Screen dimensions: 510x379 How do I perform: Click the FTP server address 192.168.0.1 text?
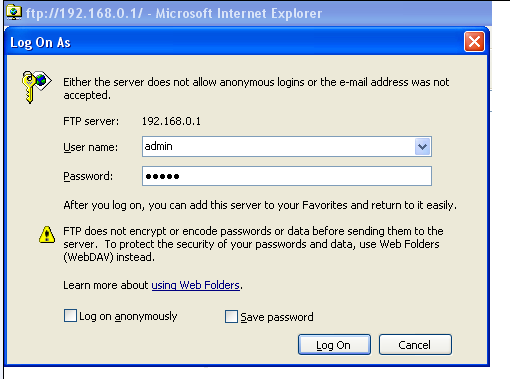point(171,121)
